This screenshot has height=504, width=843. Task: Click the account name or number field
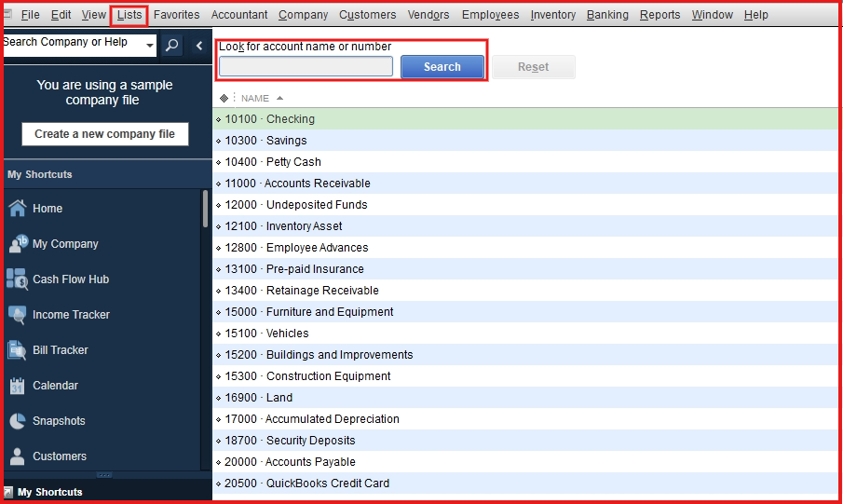(x=306, y=67)
